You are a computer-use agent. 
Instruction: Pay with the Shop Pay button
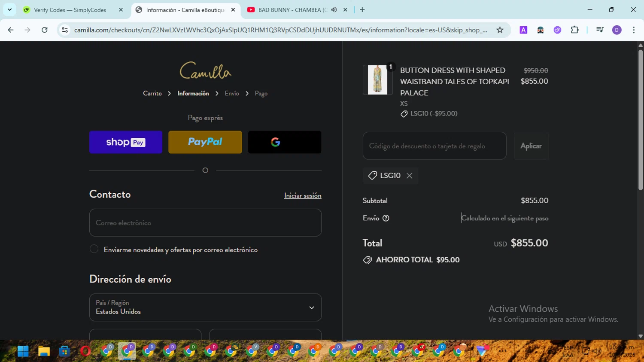pyautogui.click(x=126, y=142)
